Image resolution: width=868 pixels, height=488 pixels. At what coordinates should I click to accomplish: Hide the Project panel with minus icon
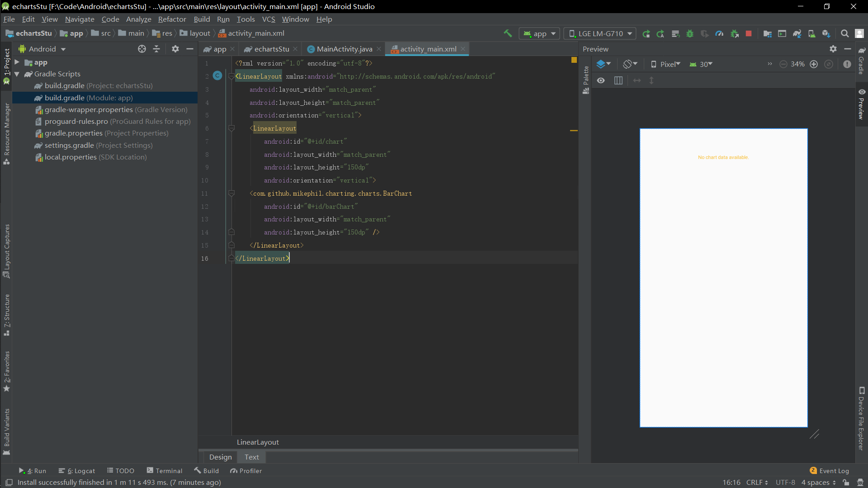tap(190, 49)
